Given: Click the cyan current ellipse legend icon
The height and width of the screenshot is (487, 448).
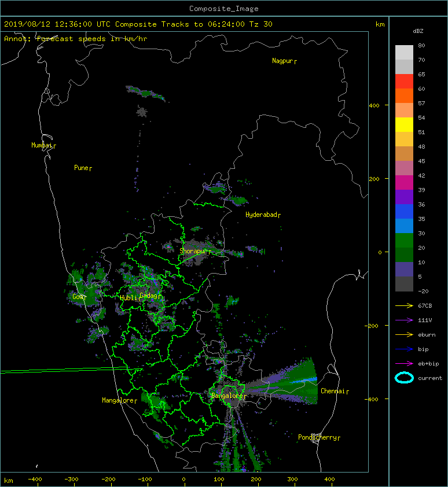Looking at the screenshot, I should coord(404,378).
